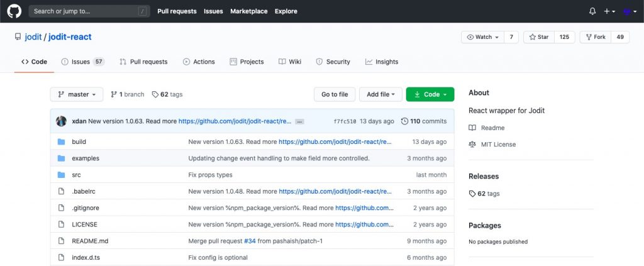Open the LICENSE file name

tap(85, 224)
